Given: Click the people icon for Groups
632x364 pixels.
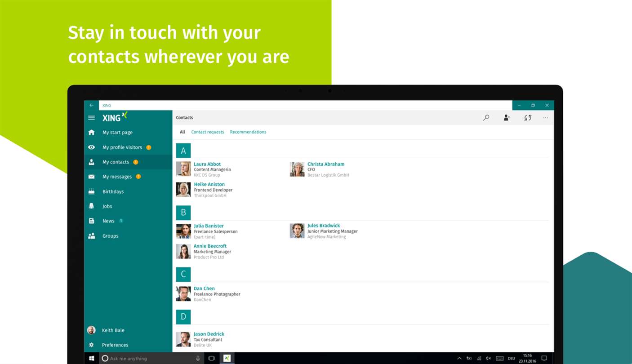Looking at the screenshot, I should coord(92,236).
